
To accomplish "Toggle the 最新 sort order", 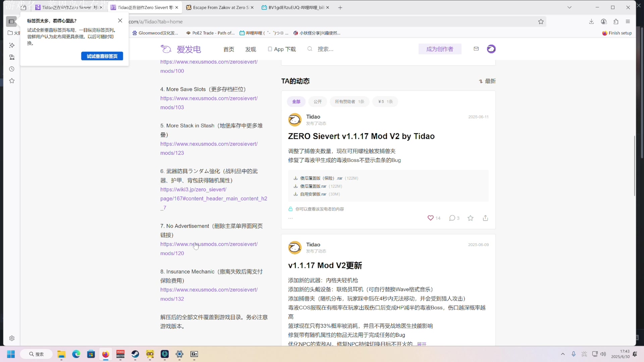I will (x=487, y=81).
